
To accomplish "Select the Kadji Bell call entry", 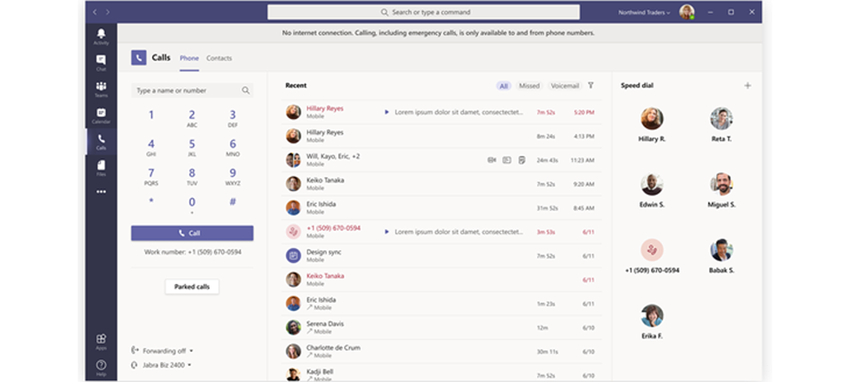I will click(441, 372).
